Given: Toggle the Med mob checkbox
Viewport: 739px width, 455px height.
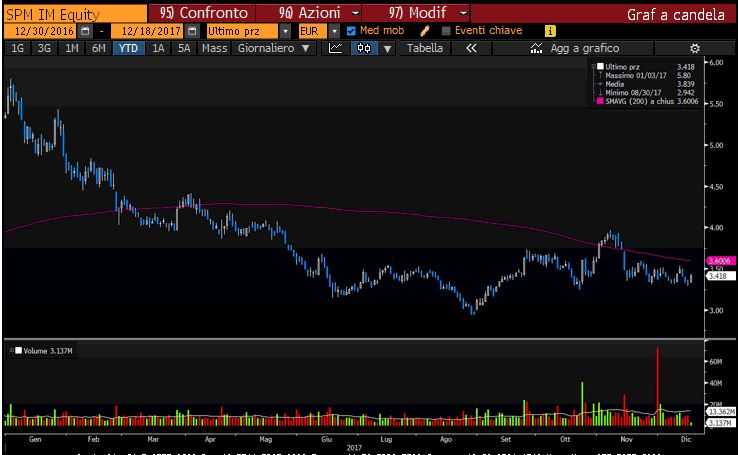Looking at the screenshot, I should tap(351, 31).
